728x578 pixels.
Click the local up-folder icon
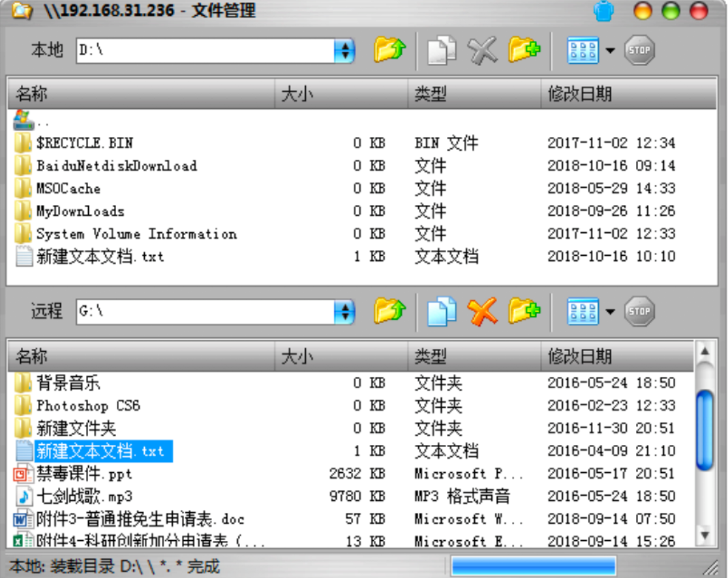[390, 50]
